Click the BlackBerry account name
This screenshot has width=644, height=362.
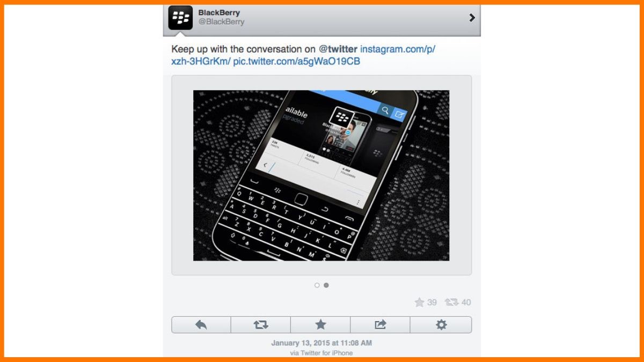click(x=219, y=12)
